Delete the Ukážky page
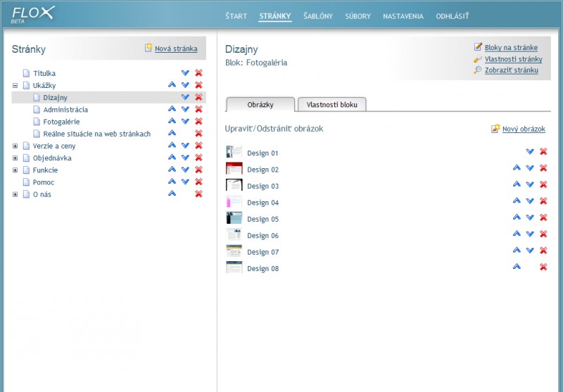Screen dimensions: 563x392 click(198, 85)
